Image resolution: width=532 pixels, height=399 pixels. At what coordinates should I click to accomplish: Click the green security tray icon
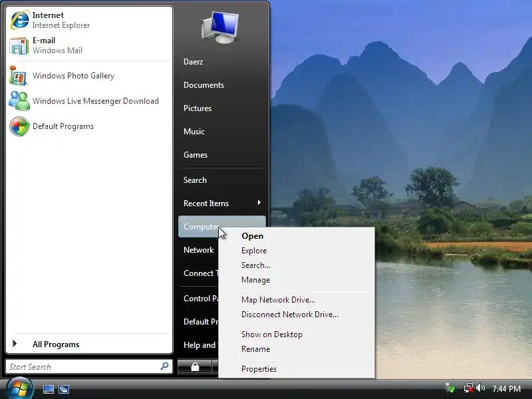pyautogui.click(x=450, y=388)
